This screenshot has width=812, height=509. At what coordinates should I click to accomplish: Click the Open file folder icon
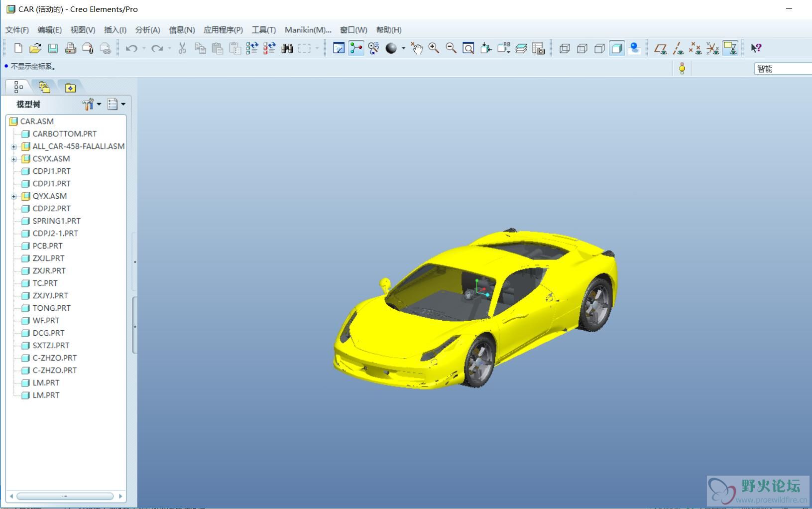click(35, 48)
